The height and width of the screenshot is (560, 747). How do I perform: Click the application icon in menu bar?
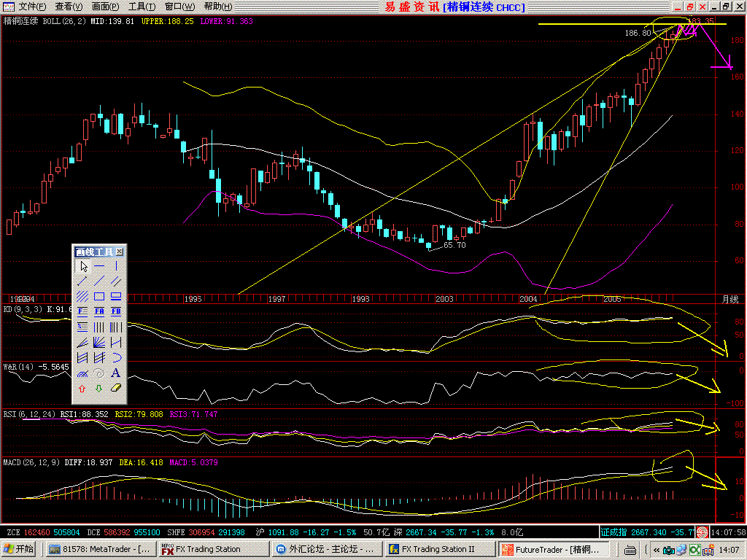click(8, 7)
